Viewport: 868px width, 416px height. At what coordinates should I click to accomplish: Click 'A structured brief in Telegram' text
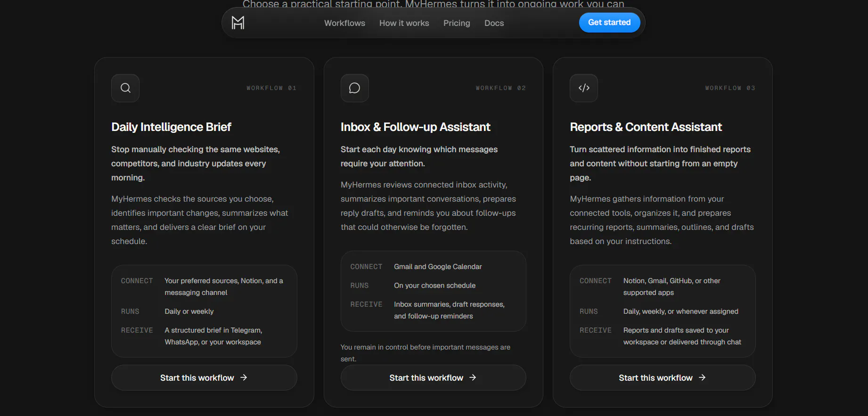click(213, 336)
